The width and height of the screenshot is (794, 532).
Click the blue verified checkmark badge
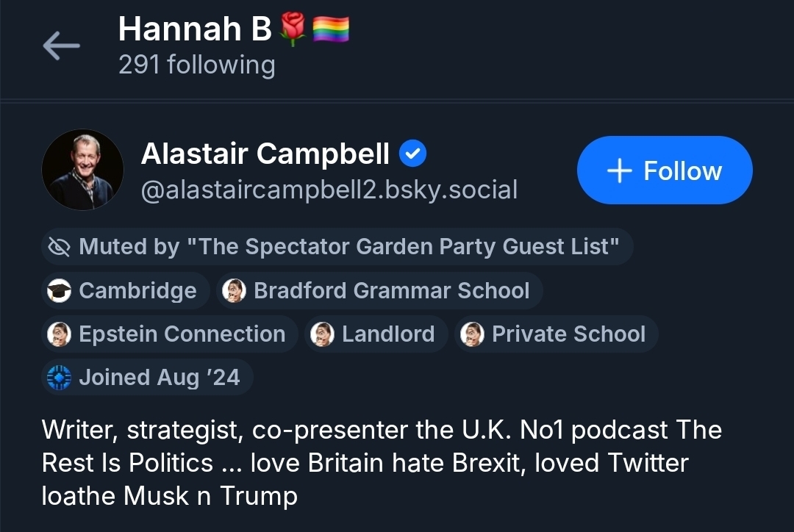coord(412,154)
